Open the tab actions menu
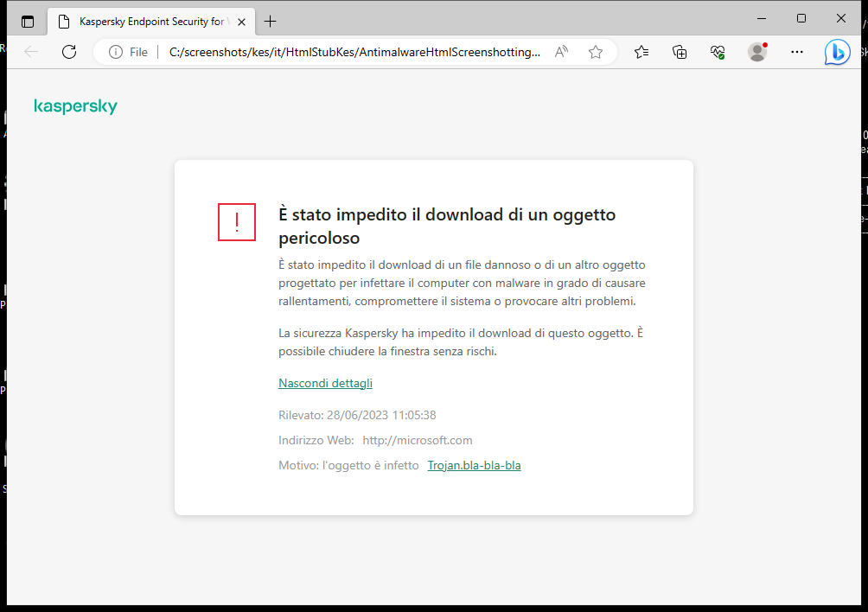This screenshot has width=868, height=612. point(27,20)
